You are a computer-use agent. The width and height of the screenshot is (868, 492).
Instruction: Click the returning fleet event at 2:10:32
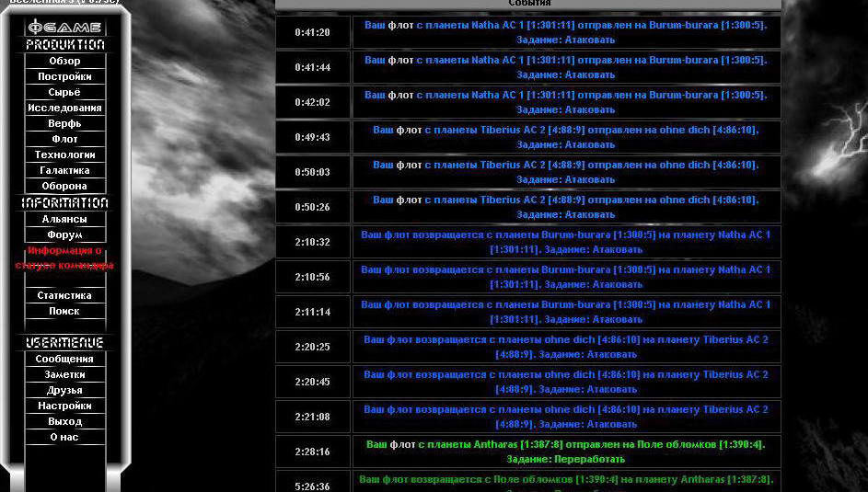click(x=566, y=242)
